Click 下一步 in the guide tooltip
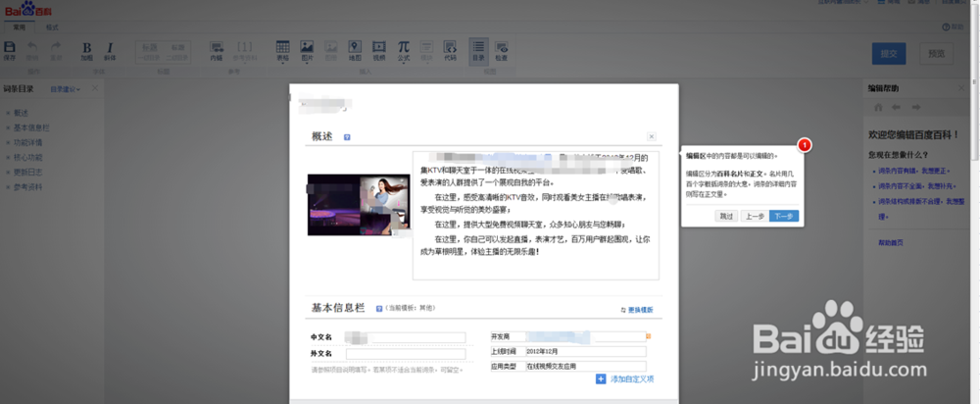980x404 pixels. pos(783,216)
